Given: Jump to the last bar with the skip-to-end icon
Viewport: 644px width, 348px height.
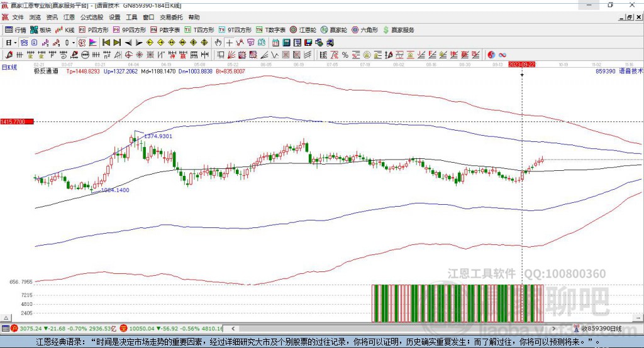Looking at the screenshot, I should tap(117, 43).
